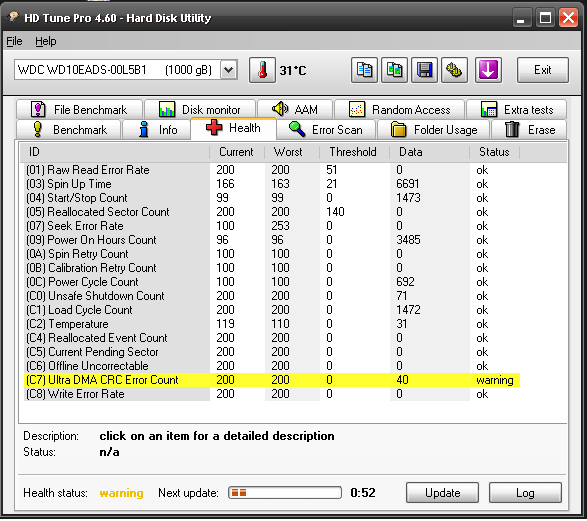Viewport: 587px width, 521px height.
Task: Click the Log button
Action: pos(525,493)
